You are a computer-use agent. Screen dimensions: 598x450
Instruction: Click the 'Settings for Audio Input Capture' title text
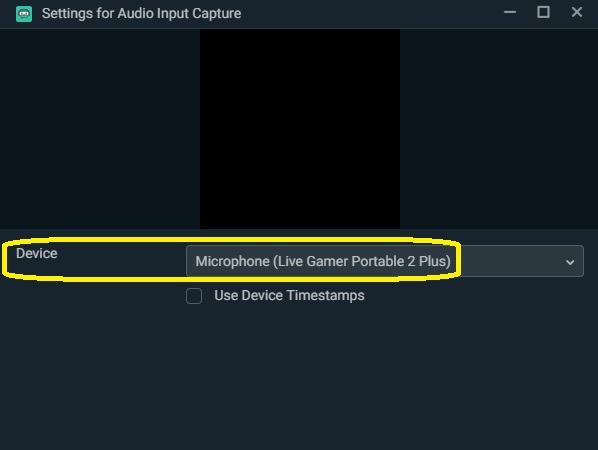click(141, 13)
